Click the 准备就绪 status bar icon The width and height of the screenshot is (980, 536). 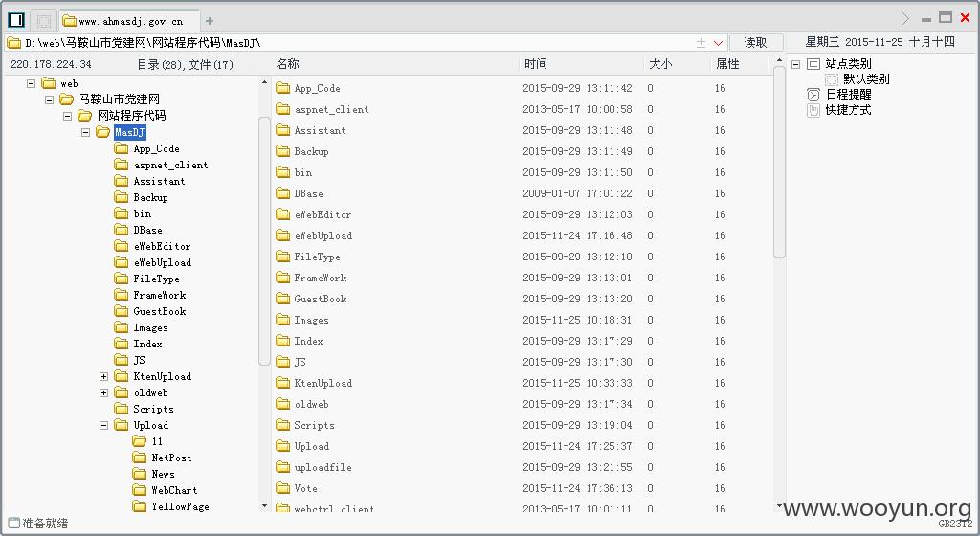[x=13, y=523]
